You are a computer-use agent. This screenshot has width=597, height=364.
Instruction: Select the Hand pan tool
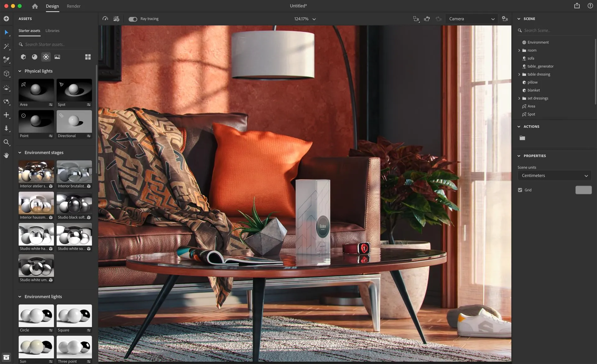coord(6,155)
